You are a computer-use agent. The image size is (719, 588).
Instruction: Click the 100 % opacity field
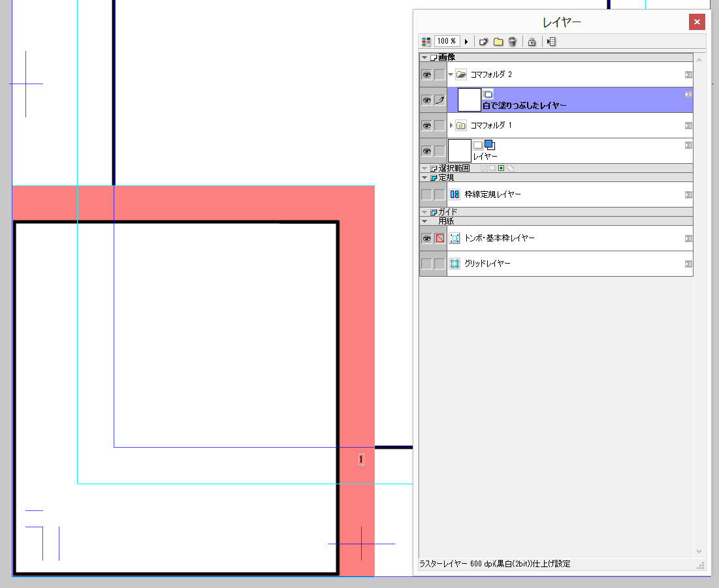pos(447,42)
